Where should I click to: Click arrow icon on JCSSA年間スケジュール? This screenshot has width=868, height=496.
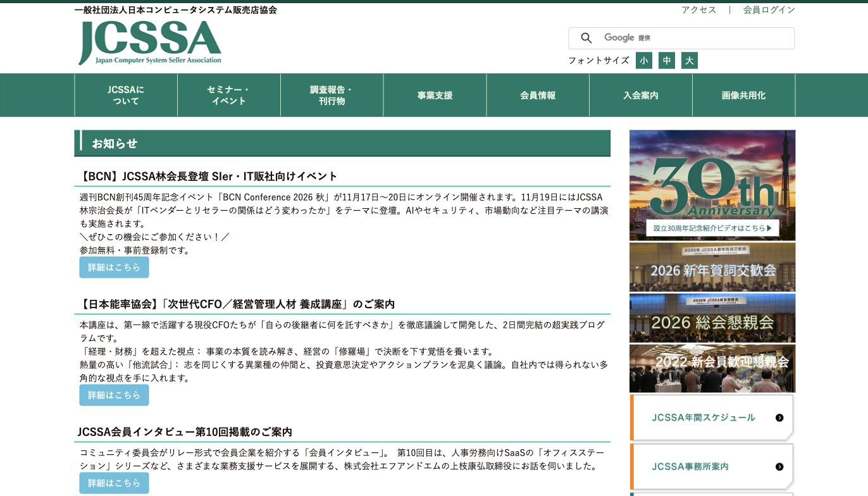click(779, 418)
